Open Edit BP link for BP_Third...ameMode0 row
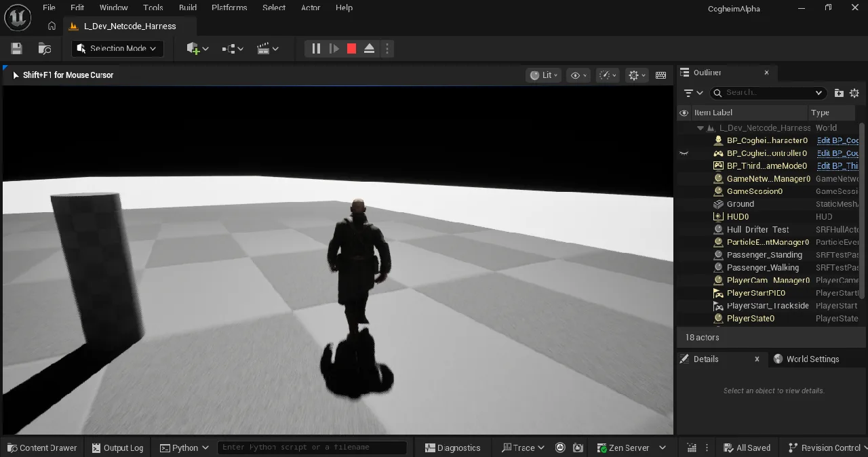 point(837,166)
